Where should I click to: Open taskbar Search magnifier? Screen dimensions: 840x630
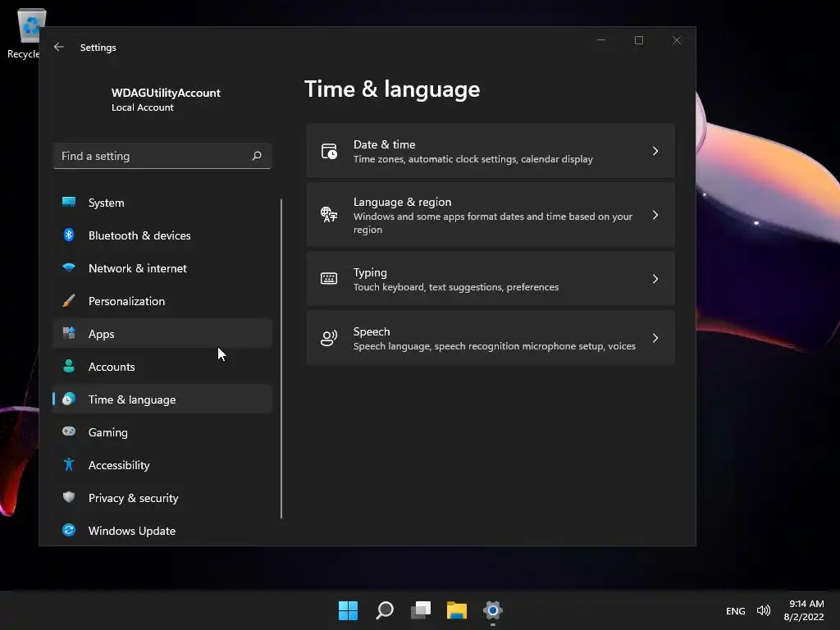click(385, 610)
